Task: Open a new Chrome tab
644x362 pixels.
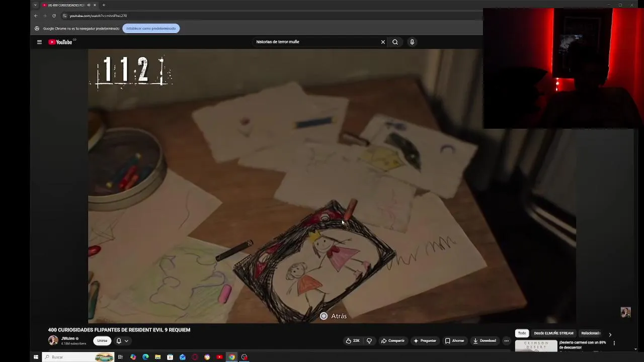Action: [x=104, y=5]
